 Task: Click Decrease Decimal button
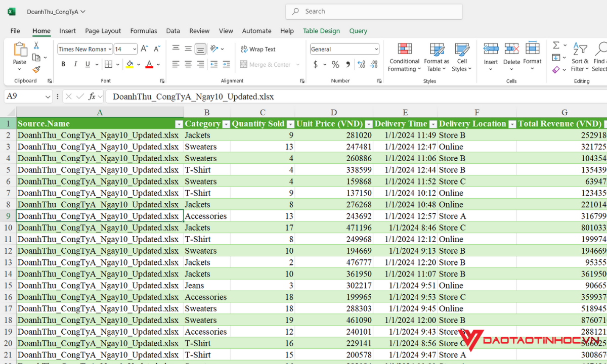coord(373,64)
